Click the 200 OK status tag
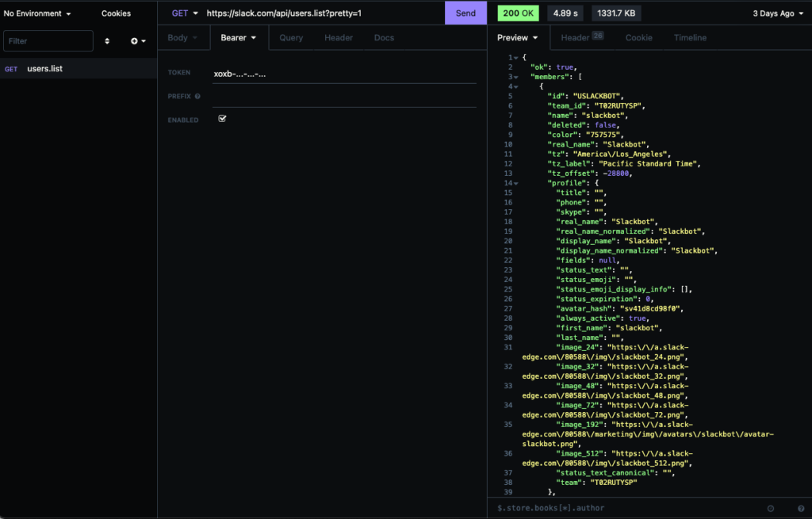Image resolution: width=812 pixels, height=519 pixels. [518, 13]
